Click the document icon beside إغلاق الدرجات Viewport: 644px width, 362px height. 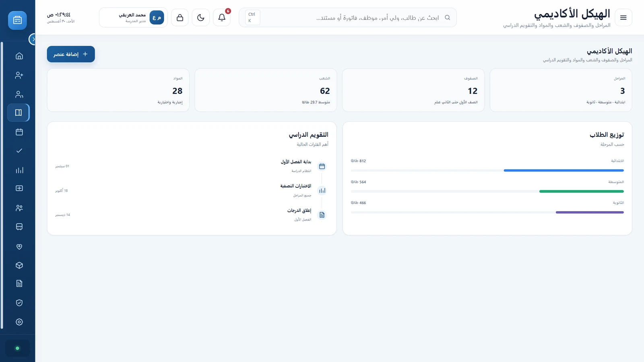322,215
